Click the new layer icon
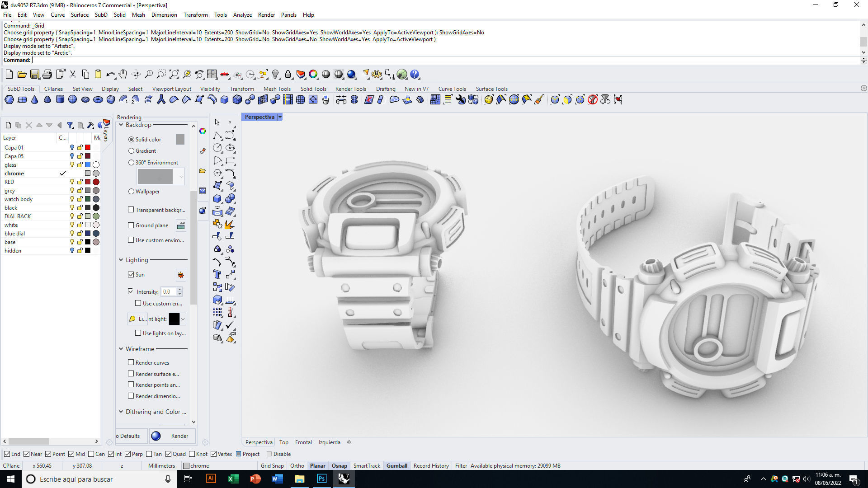868x488 pixels. click(x=8, y=125)
